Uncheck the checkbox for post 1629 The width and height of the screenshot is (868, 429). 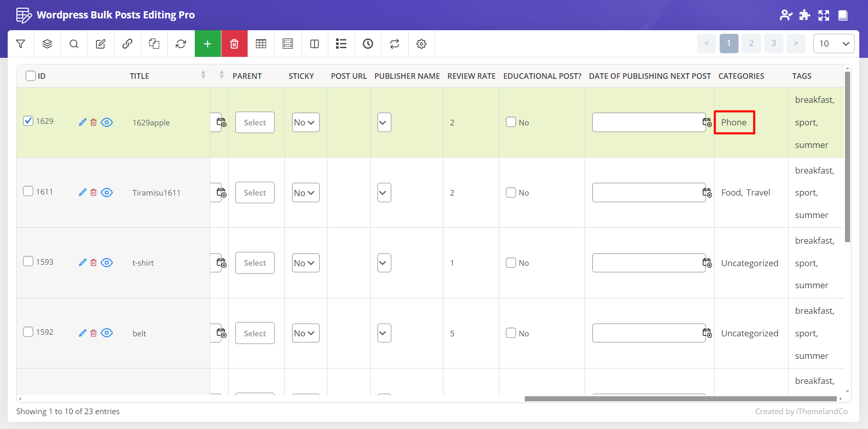click(x=29, y=121)
